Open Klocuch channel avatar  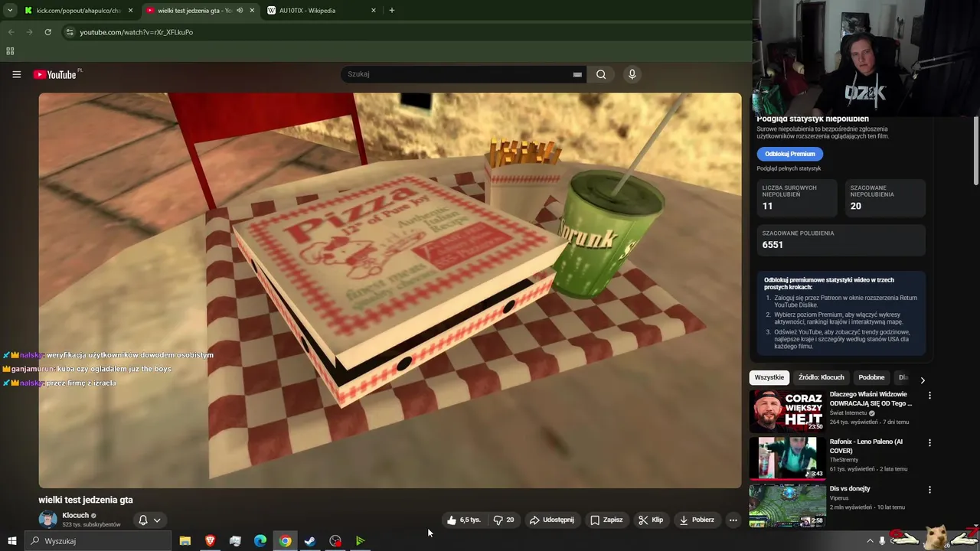pos(47,520)
